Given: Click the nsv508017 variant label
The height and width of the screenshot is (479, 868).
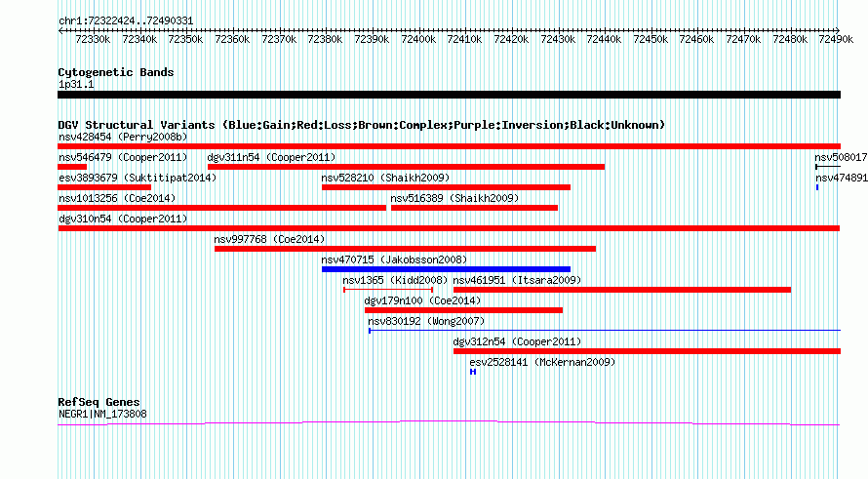Looking at the screenshot, I should (x=841, y=157).
